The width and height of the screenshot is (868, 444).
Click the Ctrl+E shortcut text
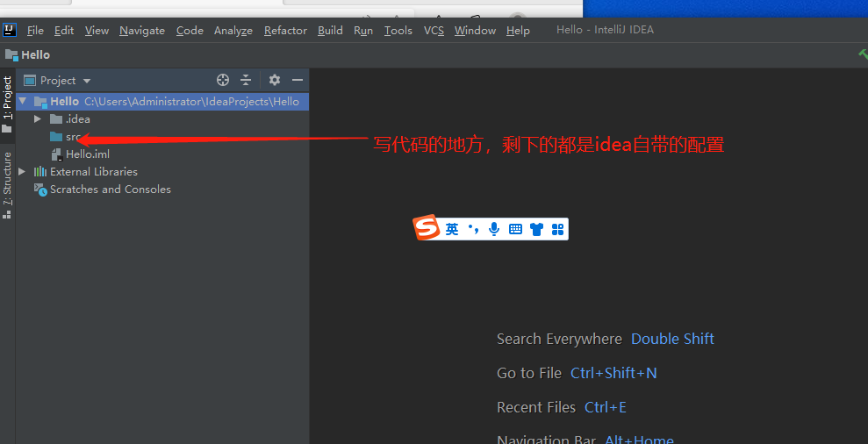606,407
